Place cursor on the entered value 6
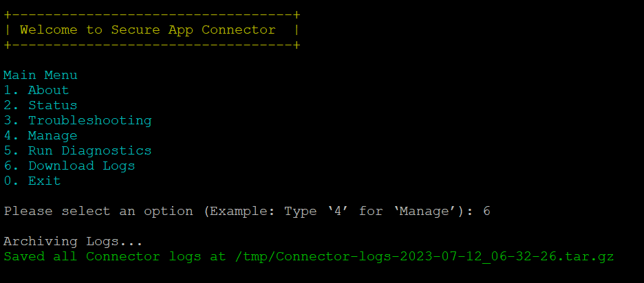This screenshot has height=283, width=644. coord(486,212)
